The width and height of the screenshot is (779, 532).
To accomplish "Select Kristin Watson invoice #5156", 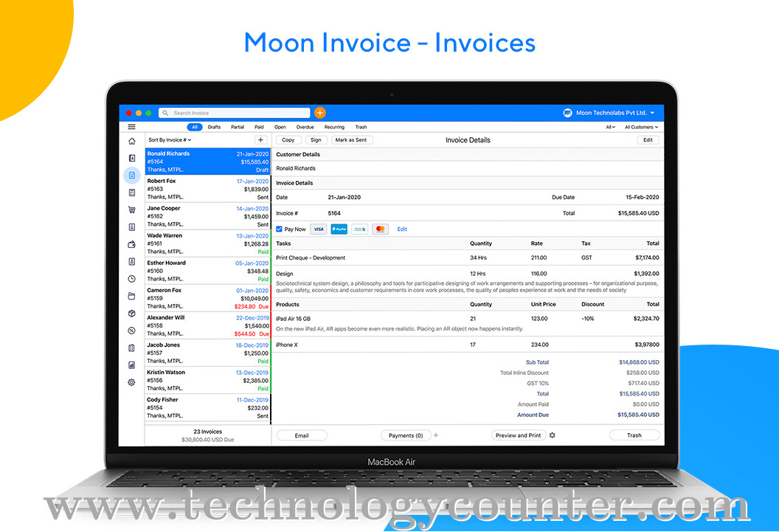I will point(208,380).
